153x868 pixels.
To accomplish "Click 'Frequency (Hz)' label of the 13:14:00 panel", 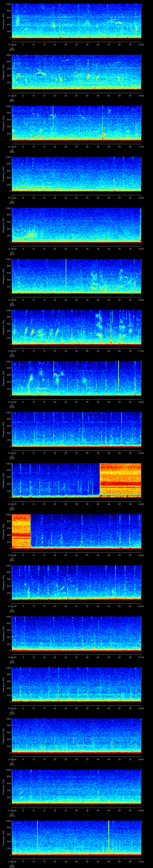I will pyautogui.click(x=3, y=21).
